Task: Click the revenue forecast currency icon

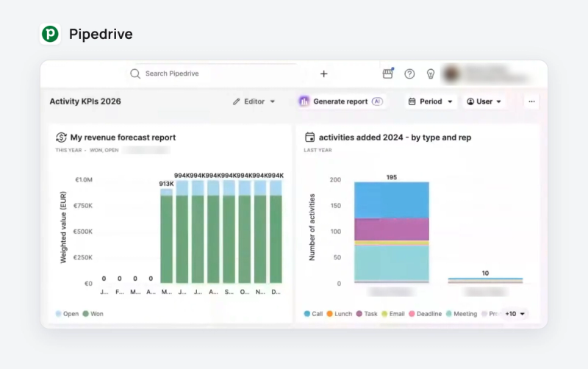Action: click(x=61, y=137)
